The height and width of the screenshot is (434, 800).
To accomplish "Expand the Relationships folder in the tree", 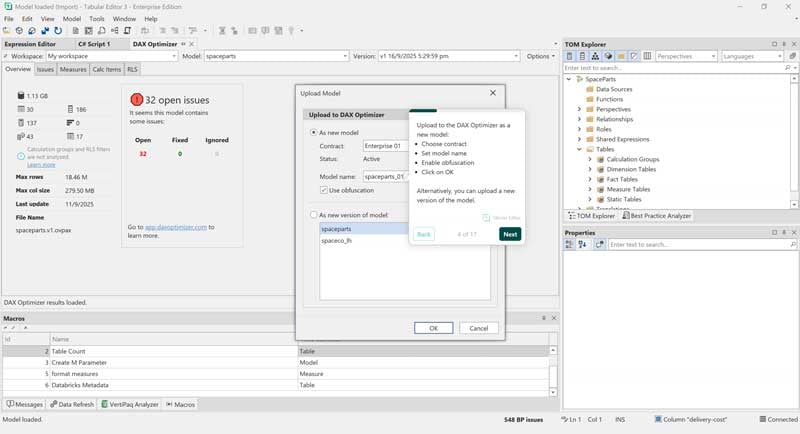I will (579, 119).
